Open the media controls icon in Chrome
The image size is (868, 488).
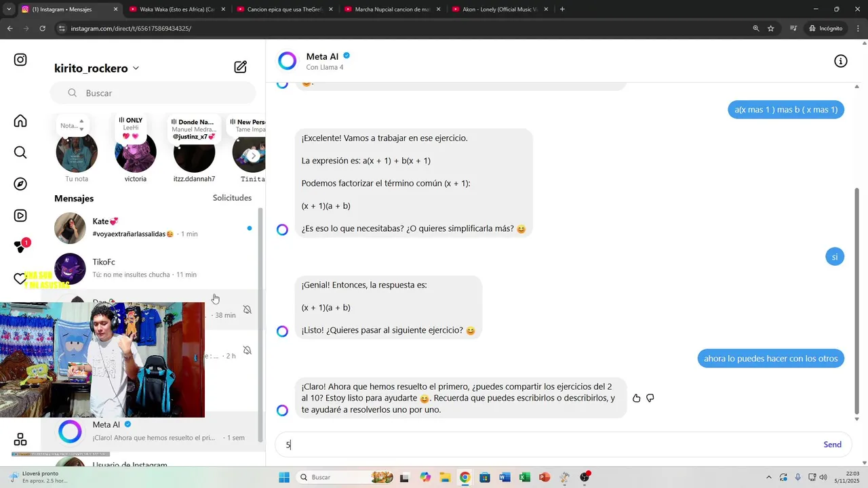(x=793, y=28)
